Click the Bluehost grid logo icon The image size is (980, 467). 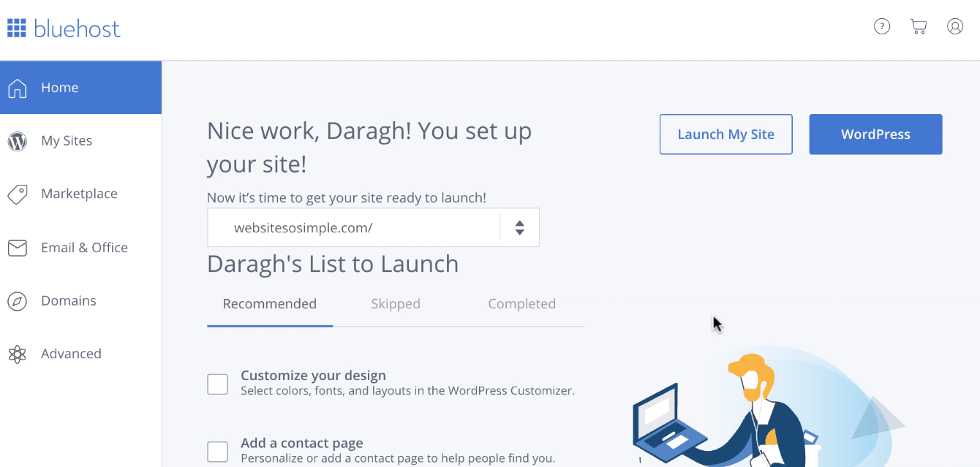click(17, 29)
